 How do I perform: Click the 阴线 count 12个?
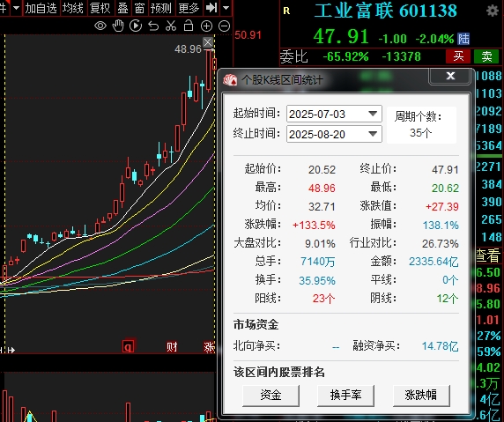pyautogui.click(x=447, y=299)
